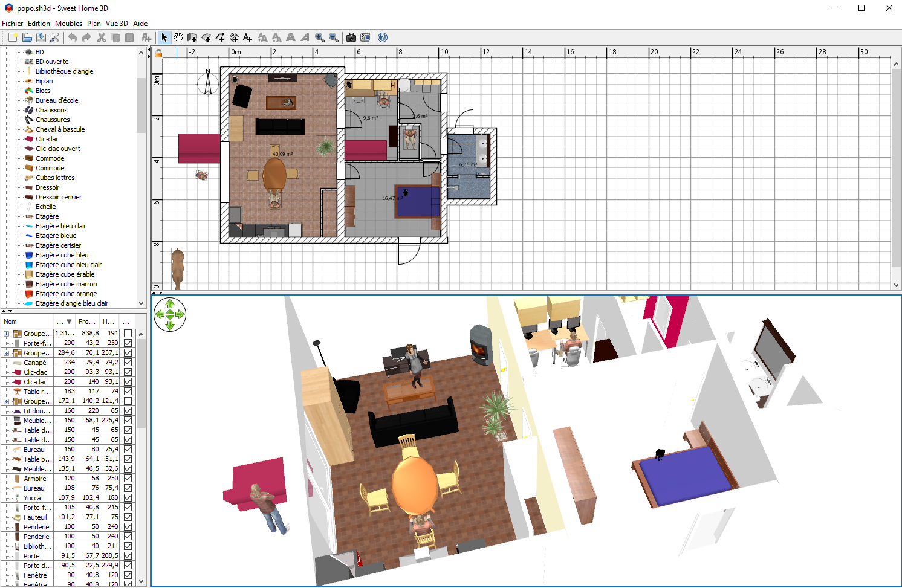The height and width of the screenshot is (588, 902).
Task: Hide the Lit double furniture item
Action: pos(128,411)
